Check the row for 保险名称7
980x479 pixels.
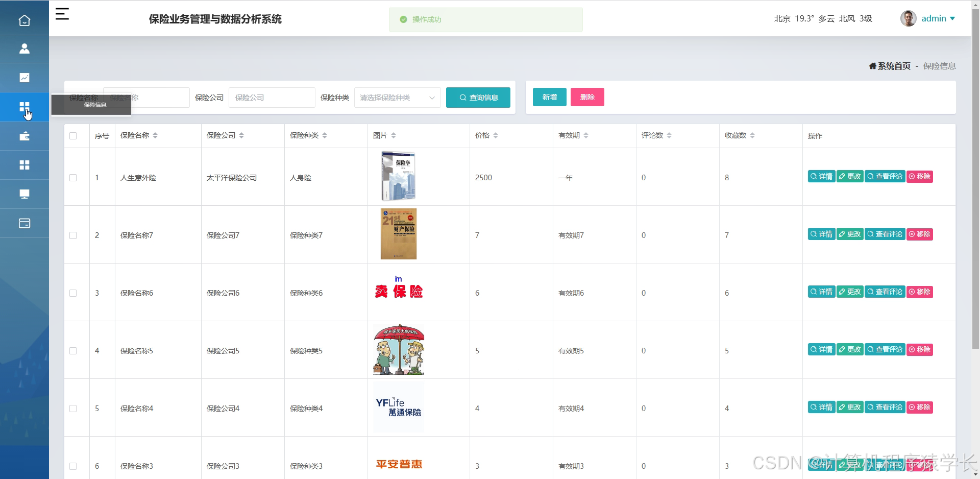tap(73, 235)
